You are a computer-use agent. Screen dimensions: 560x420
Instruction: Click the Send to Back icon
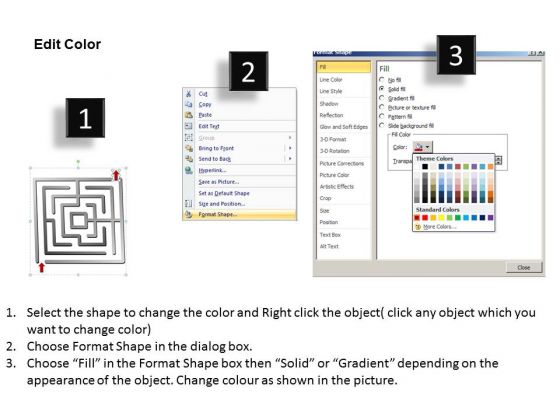(189, 159)
